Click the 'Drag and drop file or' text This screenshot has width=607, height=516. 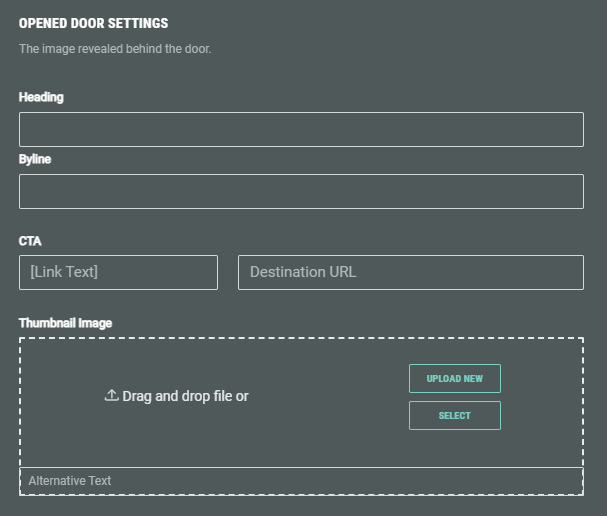[x=185, y=396]
